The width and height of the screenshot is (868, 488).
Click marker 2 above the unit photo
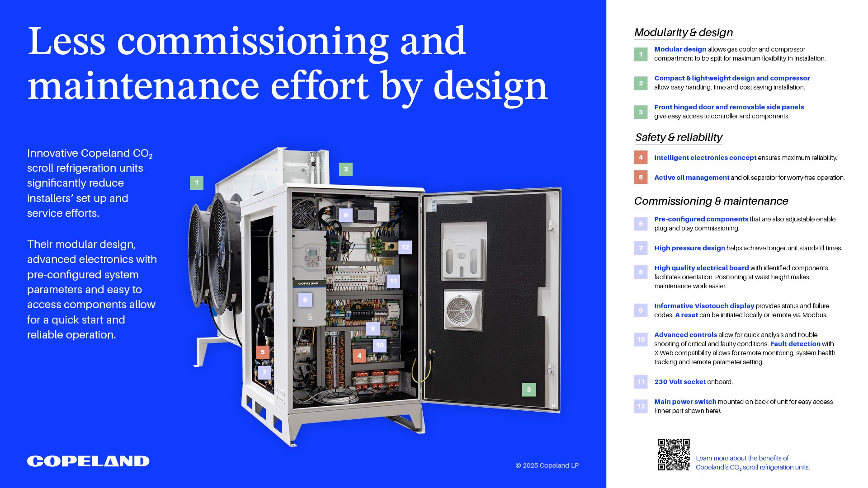[346, 169]
